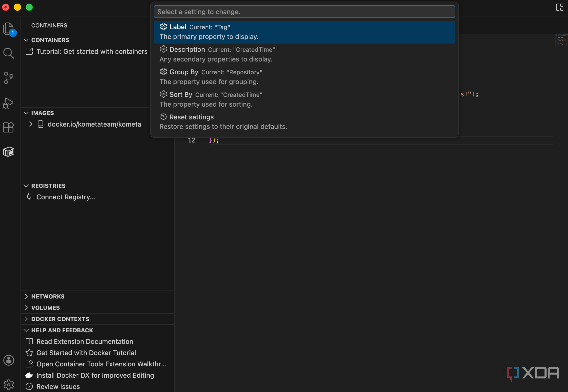
Task: Select the Description setting option
Action: [x=304, y=54]
